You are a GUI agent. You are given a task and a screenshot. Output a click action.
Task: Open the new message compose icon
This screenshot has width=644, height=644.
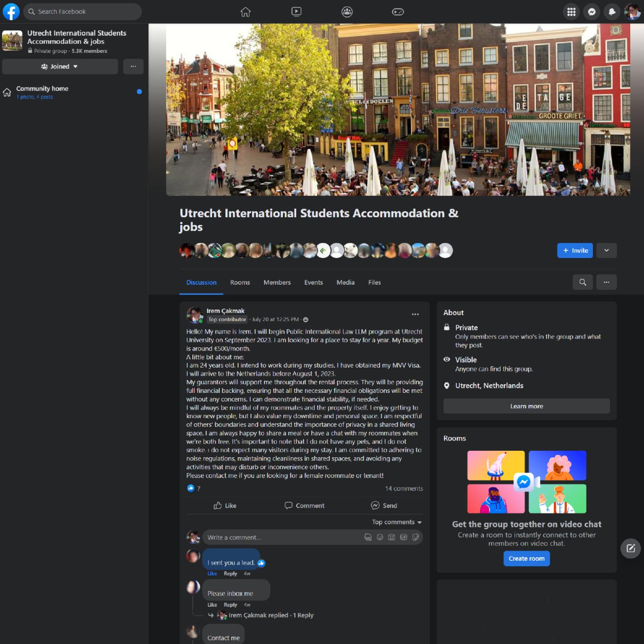(631, 548)
